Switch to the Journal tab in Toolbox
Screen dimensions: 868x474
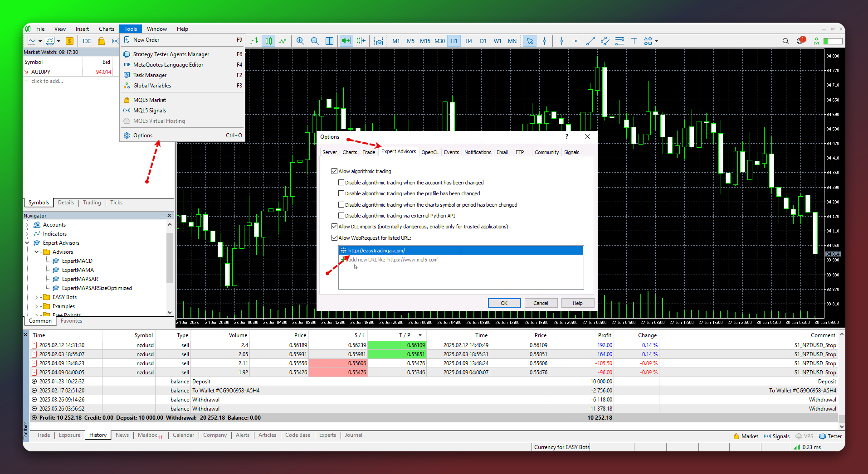[353, 435]
